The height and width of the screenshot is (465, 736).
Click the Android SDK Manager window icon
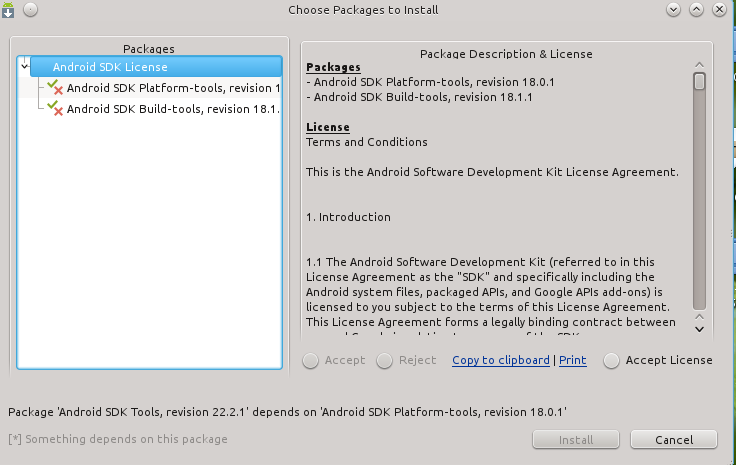point(9,10)
